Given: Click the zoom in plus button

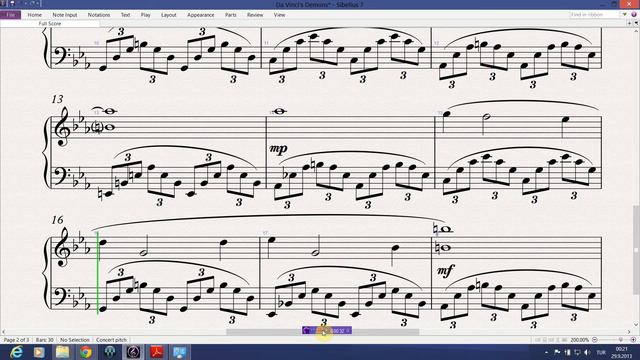Looking at the screenshot, I should (633, 340).
